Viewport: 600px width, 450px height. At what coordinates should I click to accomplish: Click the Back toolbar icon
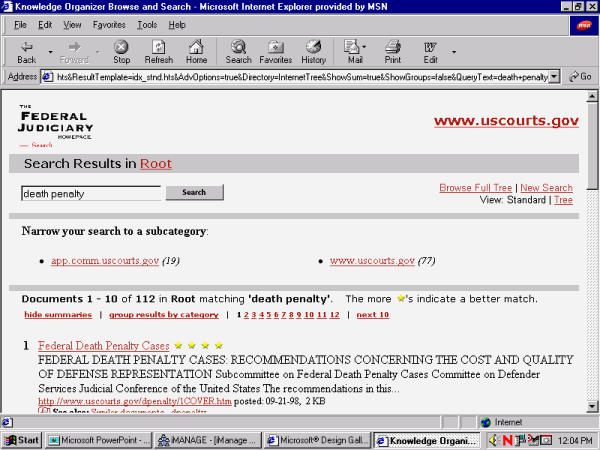point(26,50)
